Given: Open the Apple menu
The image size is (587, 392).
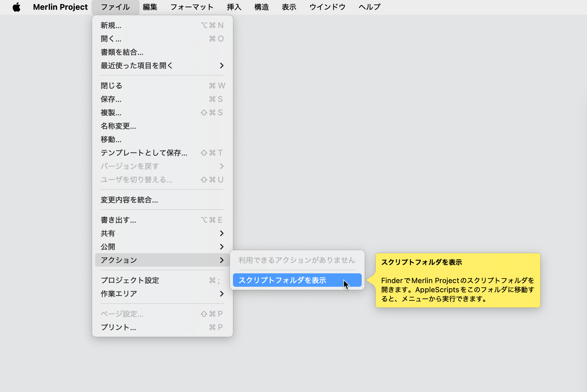Looking at the screenshot, I should tap(16, 7).
